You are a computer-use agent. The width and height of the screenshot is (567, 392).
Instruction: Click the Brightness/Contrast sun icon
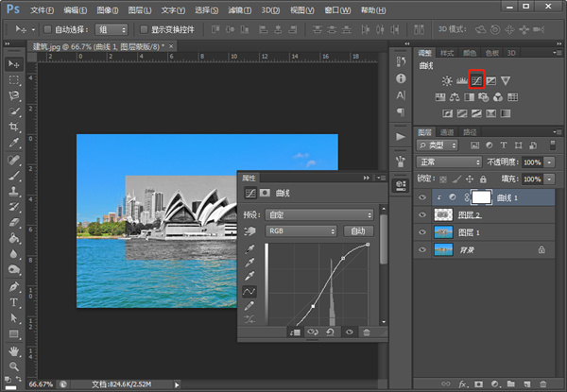(x=447, y=81)
